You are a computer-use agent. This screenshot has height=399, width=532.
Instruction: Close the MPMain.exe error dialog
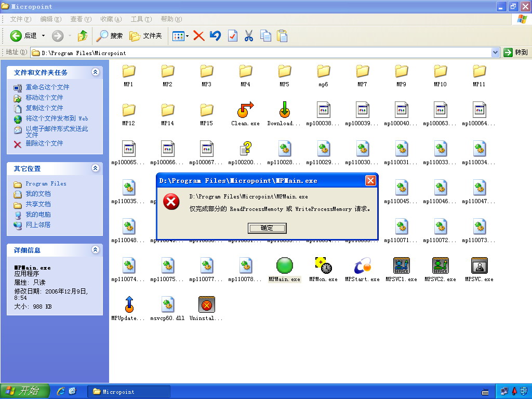370,180
